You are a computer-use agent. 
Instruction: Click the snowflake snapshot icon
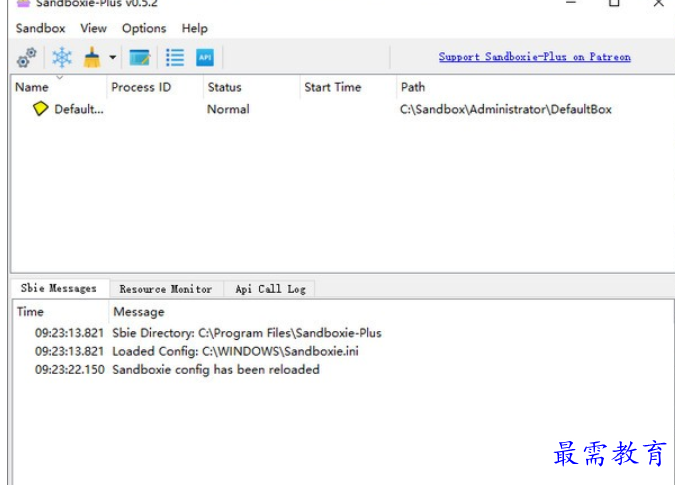coord(62,57)
